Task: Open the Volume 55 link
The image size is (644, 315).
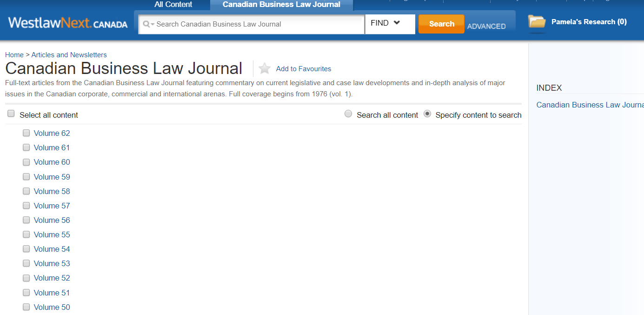Action: pos(52,235)
